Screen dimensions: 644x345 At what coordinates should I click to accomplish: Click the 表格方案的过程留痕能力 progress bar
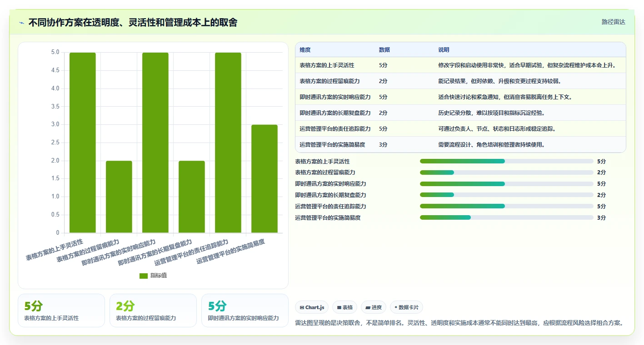pos(506,172)
